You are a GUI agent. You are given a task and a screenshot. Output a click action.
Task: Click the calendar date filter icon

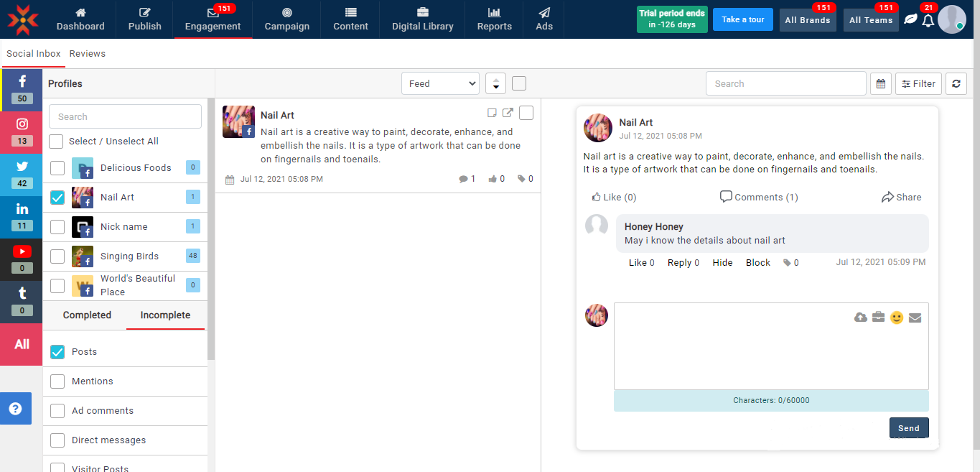(x=881, y=83)
